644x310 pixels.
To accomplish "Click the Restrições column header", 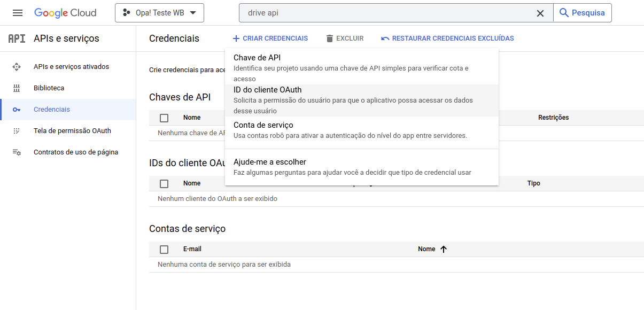I will pyautogui.click(x=554, y=118).
